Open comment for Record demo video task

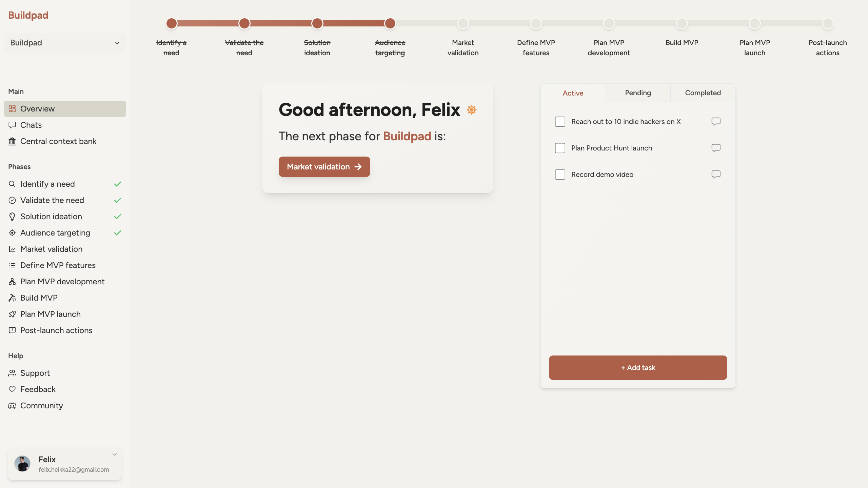click(716, 174)
